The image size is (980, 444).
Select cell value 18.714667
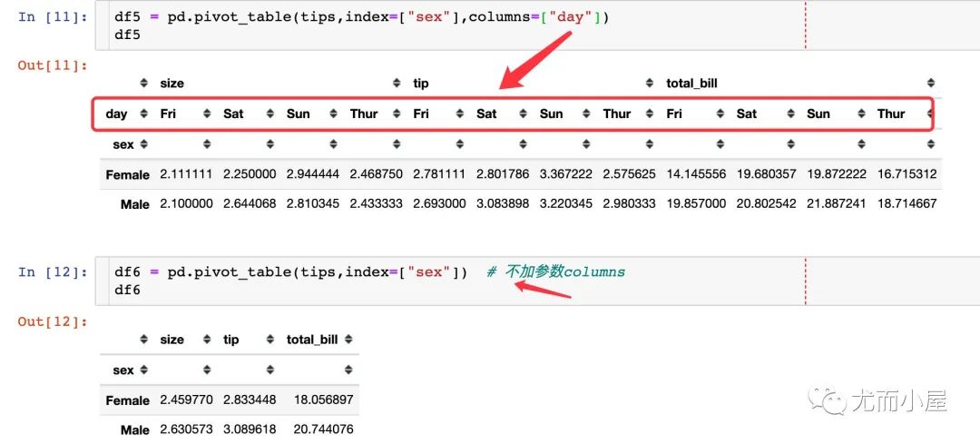(x=907, y=204)
